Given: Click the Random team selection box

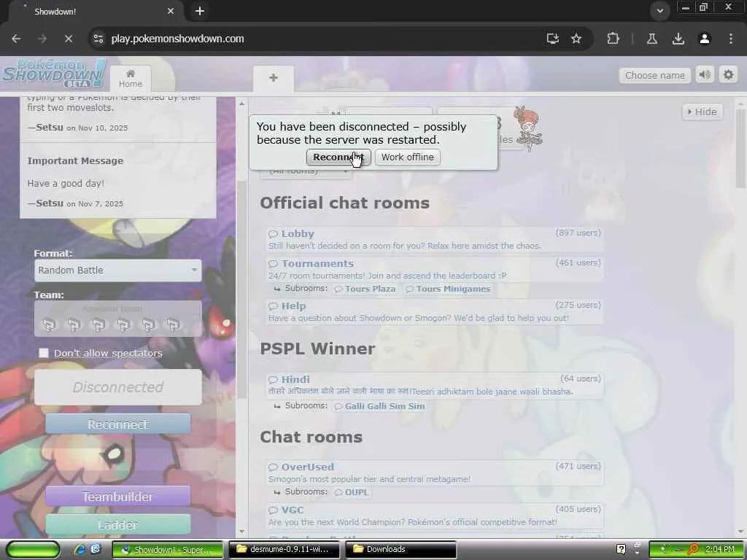Looking at the screenshot, I should 117,319.
